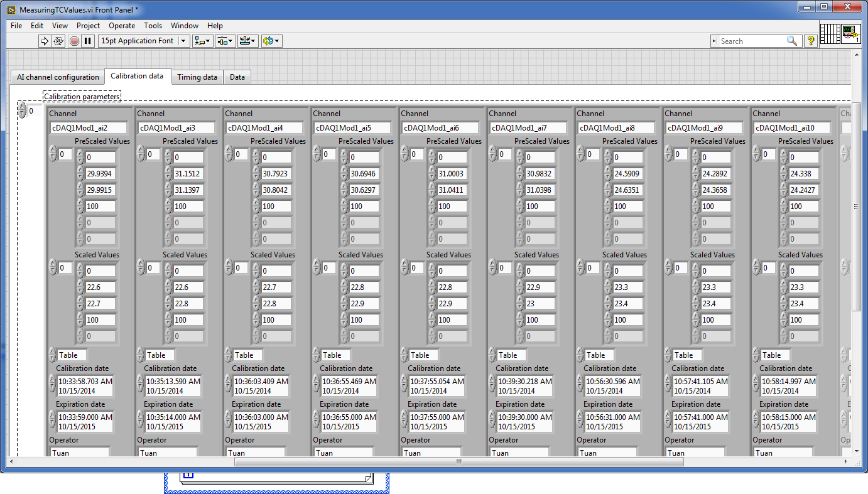This screenshot has width=868, height=494.
Task: Click the toolbar Search field
Action: [x=751, y=41]
